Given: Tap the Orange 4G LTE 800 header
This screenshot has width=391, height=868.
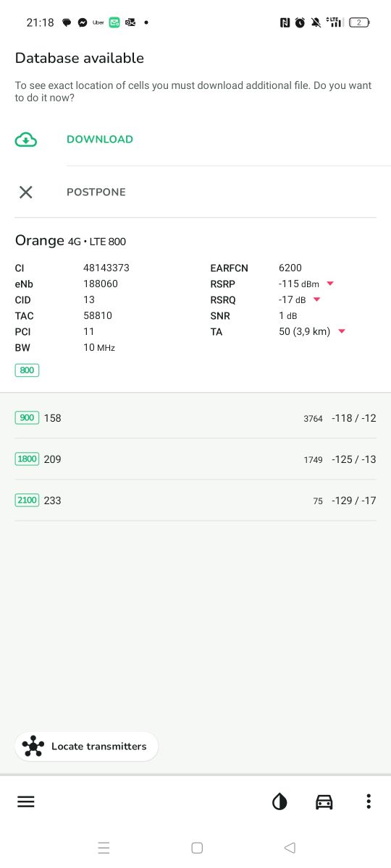Looking at the screenshot, I should click(x=71, y=241).
